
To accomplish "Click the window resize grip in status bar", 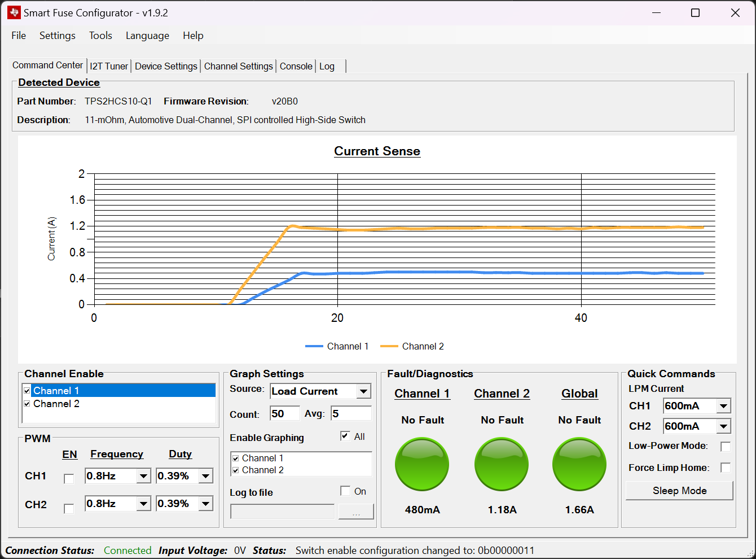I will (750, 553).
